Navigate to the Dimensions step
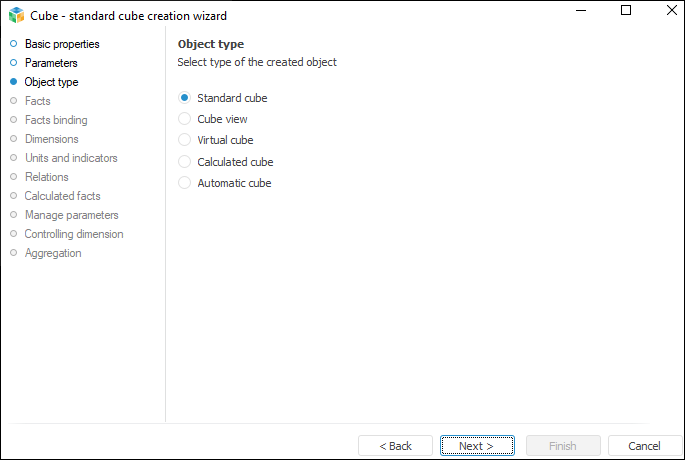This screenshot has height=460, width=685. 51,139
